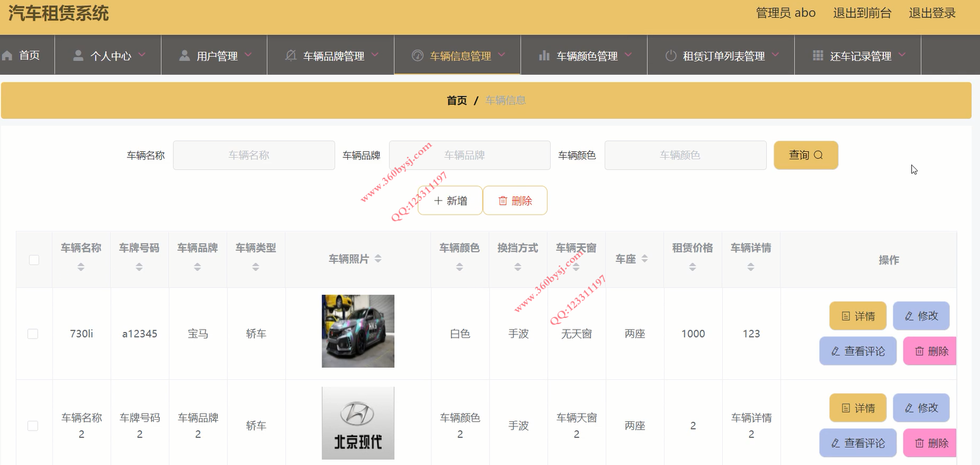This screenshot has height=465, width=980.
Task: Click the pencil icon in the 730li row 修改 button
Action: point(910,316)
